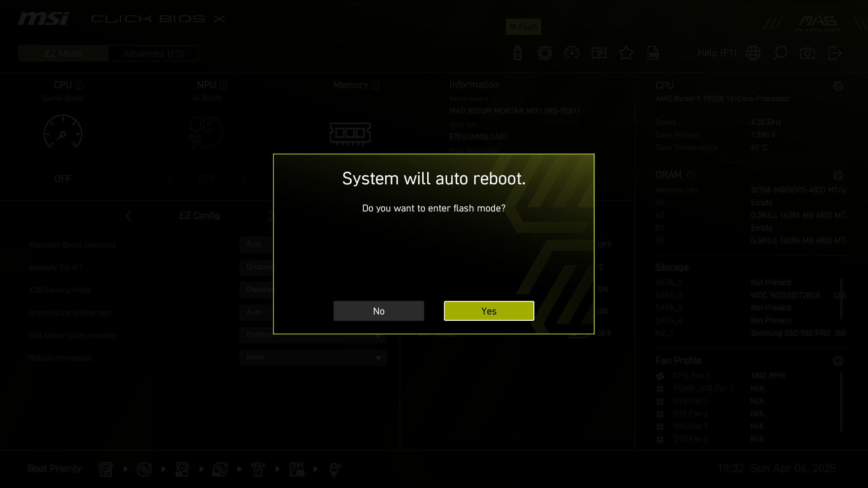Go to previous EZ Config page
The height and width of the screenshot is (488, 868).
[128, 216]
